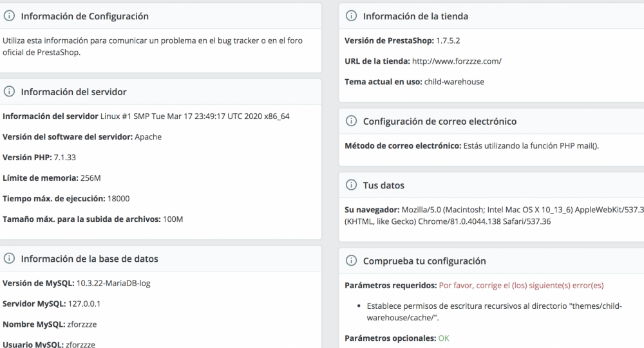Click the Tema actual en uso label
The height and width of the screenshot is (348, 644).
(383, 82)
